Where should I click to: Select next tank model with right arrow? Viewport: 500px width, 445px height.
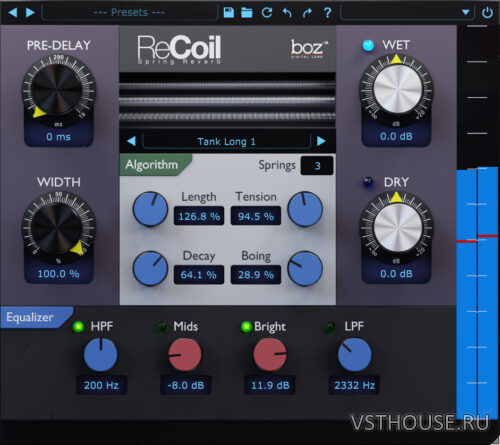point(321,141)
